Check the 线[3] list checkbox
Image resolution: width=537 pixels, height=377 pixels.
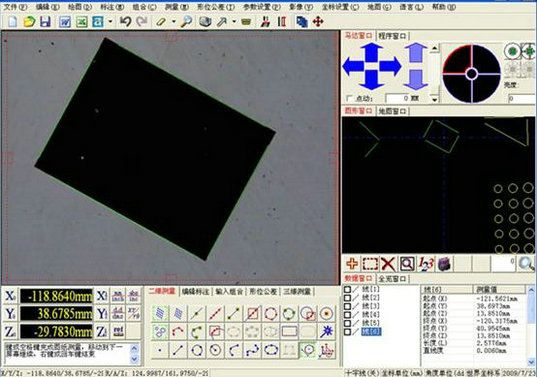(347, 306)
